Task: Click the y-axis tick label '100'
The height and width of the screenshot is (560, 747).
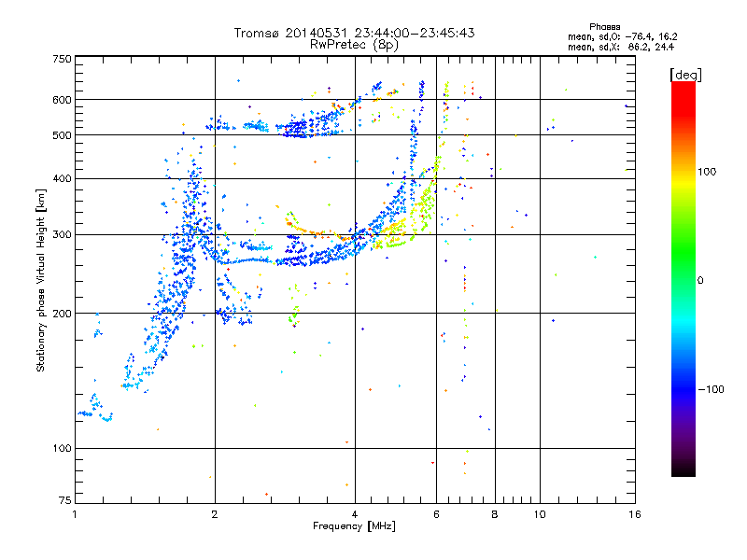Action: [62, 448]
